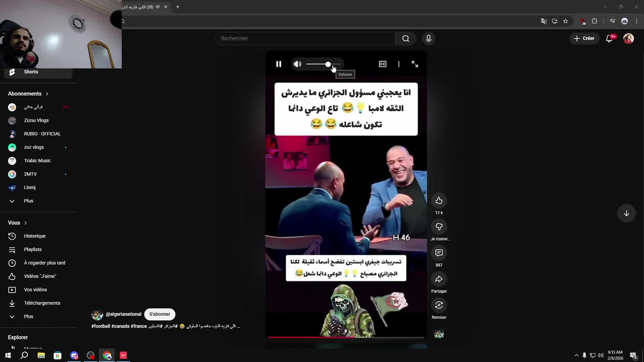Go to the next Short with down arrow
This screenshot has width=644, height=362.
[x=626, y=213]
